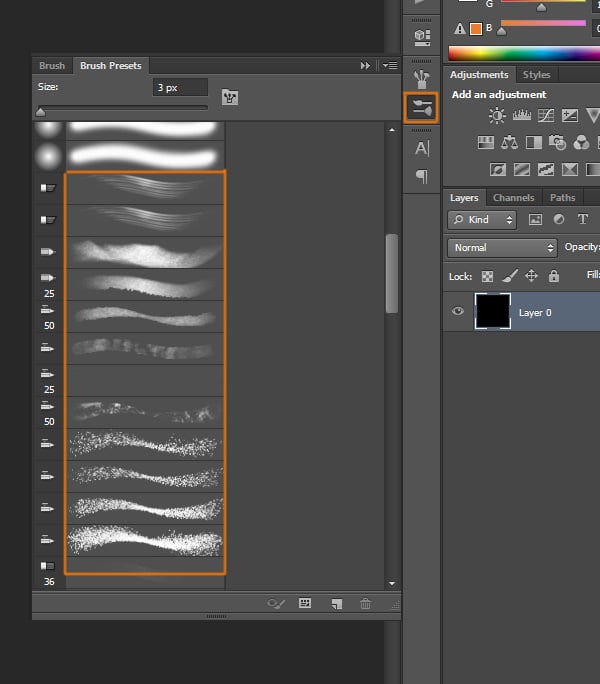The height and width of the screenshot is (684, 600).
Task: Click the out-of-gamut warning triangle
Action: pos(459,29)
